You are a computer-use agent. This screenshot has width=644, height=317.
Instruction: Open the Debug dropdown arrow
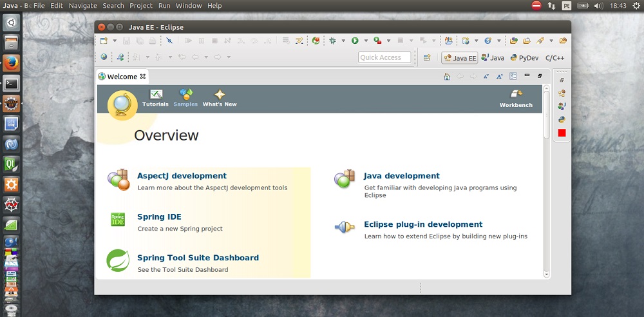tap(343, 41)
